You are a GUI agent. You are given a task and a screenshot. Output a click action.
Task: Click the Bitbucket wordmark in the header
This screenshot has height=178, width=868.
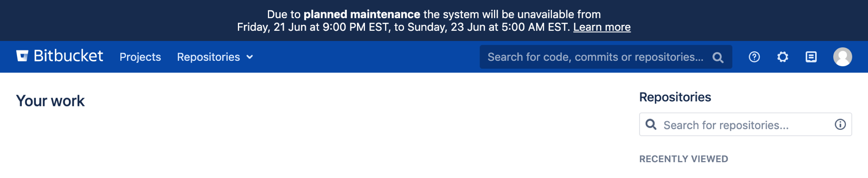click(x=68, y=56)
